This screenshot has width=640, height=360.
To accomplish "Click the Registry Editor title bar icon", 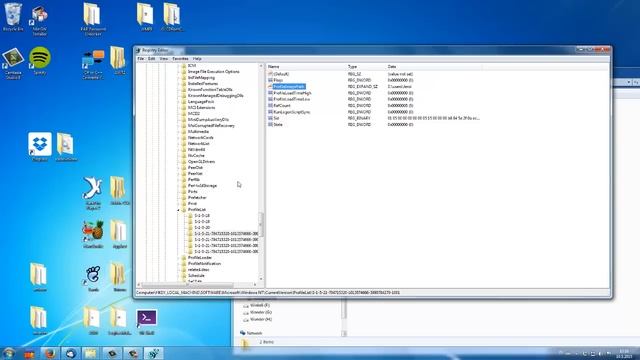I will [x=138, y=50].
